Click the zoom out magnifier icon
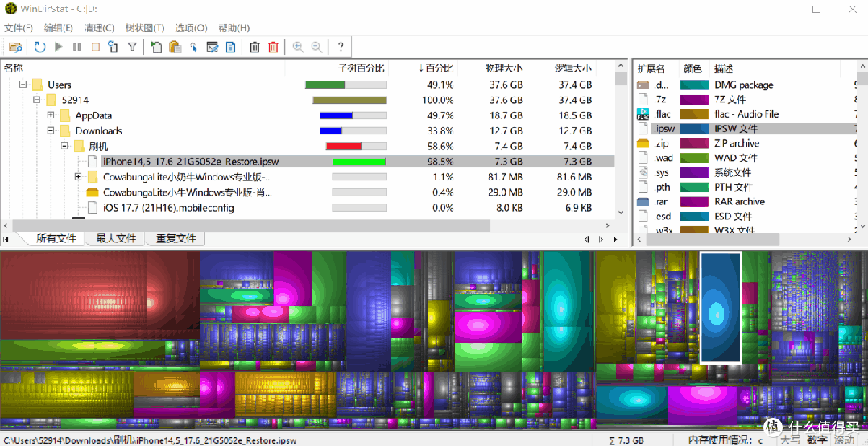Screen dimensions: 868x446 316,47
